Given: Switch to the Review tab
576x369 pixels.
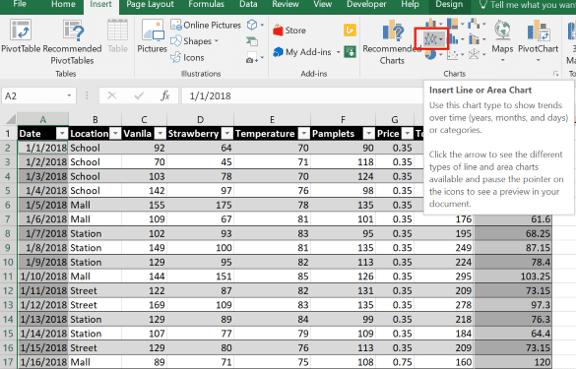Looking at the screenshot, I should click(285, 4).
